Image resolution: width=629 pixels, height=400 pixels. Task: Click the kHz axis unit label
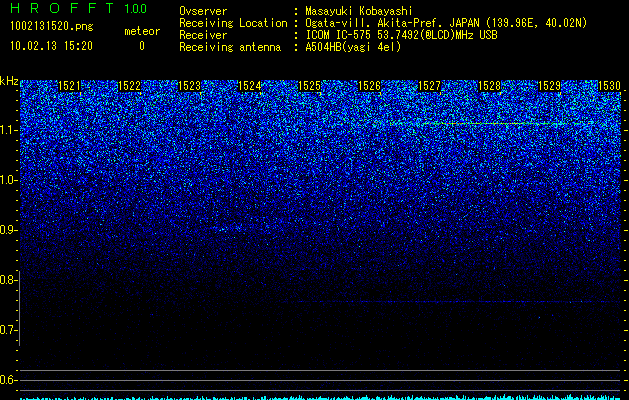click(x=9, y=81)
